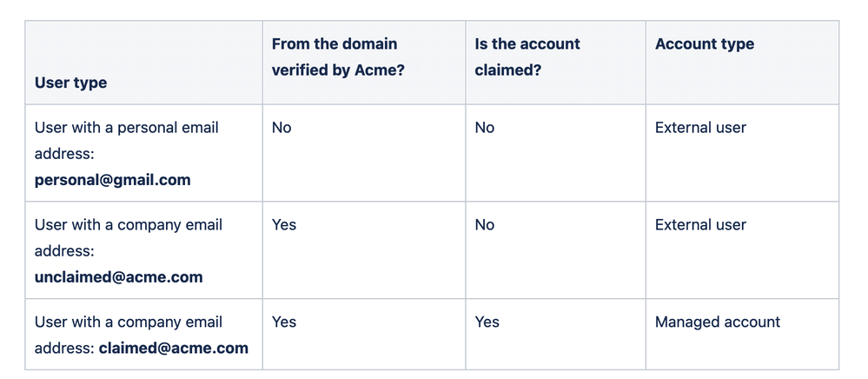Click the 'Account type' column header

[x=705, y=44]
